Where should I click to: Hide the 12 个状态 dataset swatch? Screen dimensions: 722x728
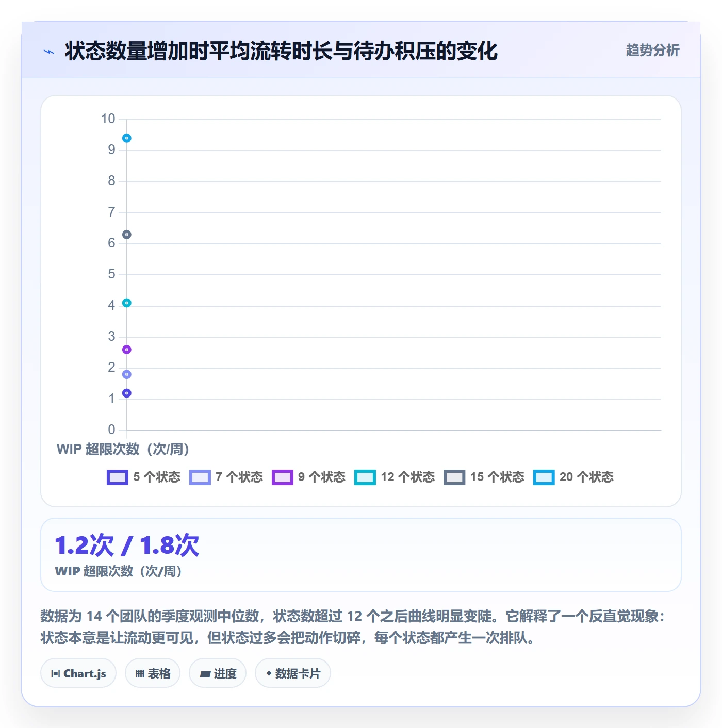(x=365, y=477)
